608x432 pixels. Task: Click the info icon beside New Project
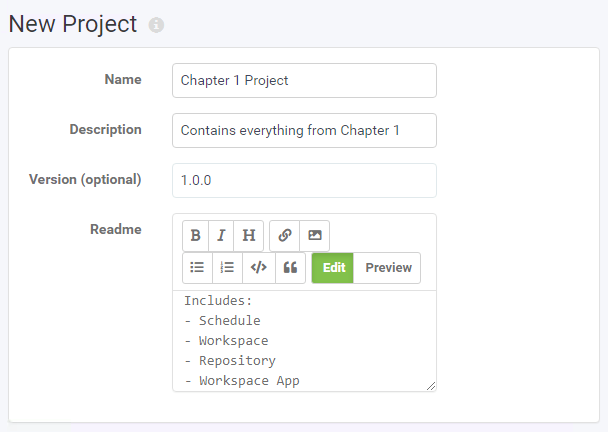(156, 25)
